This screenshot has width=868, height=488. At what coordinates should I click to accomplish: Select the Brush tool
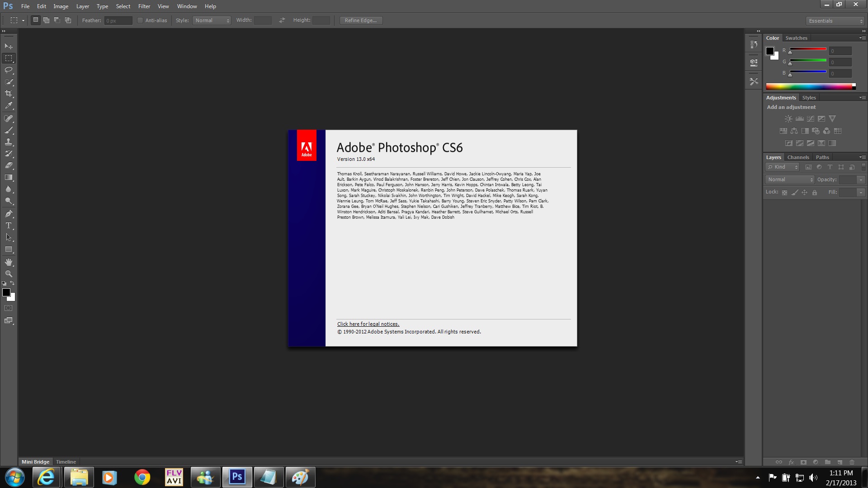(x=9, y=130)
